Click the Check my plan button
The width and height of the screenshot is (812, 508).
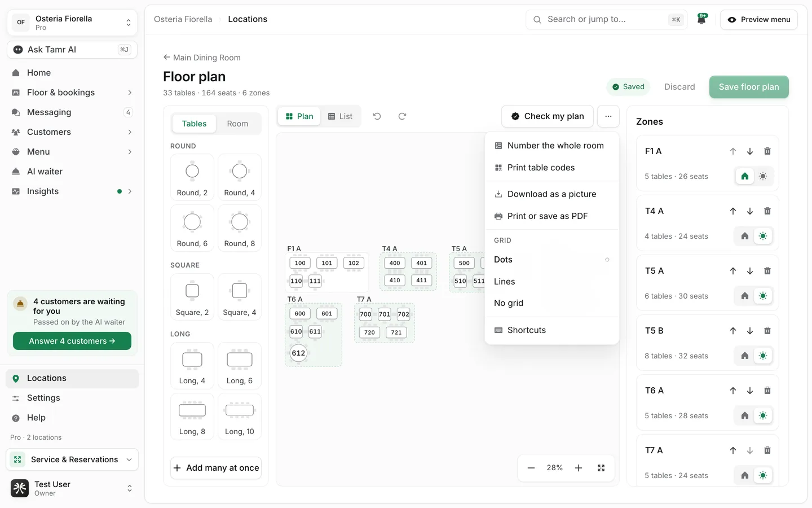[548, 116]
